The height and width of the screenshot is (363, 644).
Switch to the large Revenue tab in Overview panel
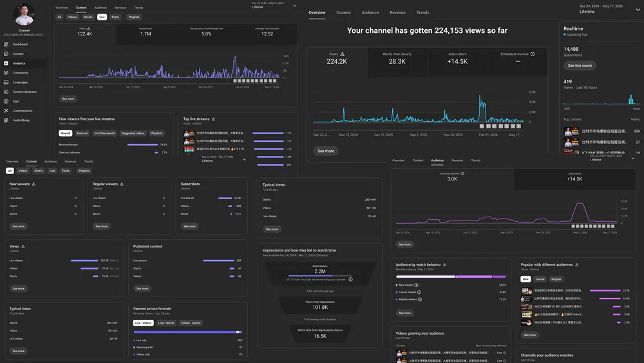(x=397, y=13)
